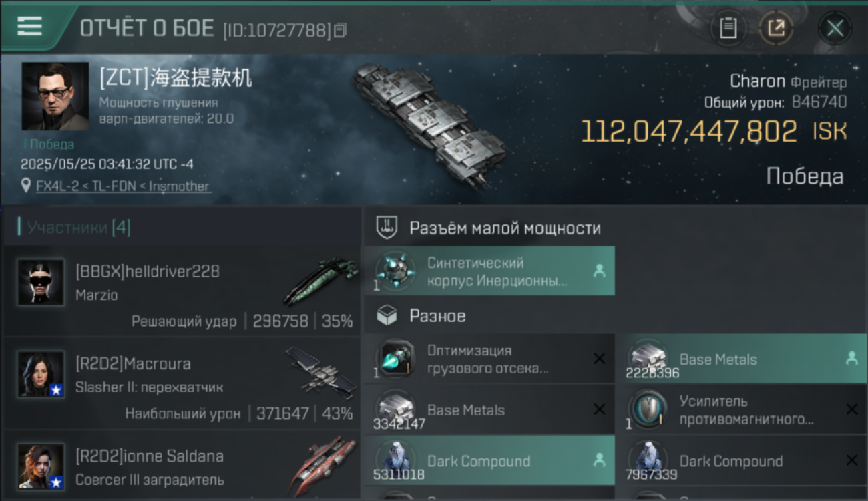
Task: Open the FX4L-2 location link
Action: click(x=124, y=186)
